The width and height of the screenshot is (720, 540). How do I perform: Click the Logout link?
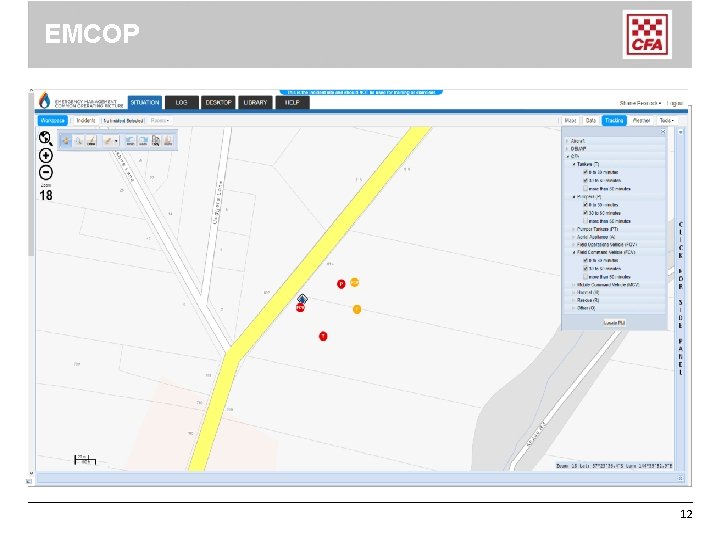pos(675,103)
